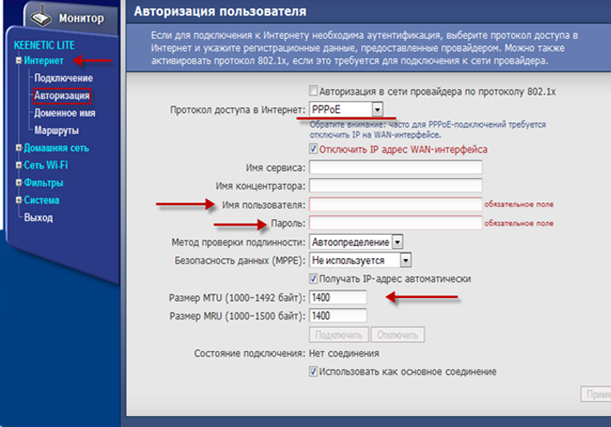This screenshot has height=427, width=611.
Task: Collapse the Интернет tree section
Action: [19, 61]
